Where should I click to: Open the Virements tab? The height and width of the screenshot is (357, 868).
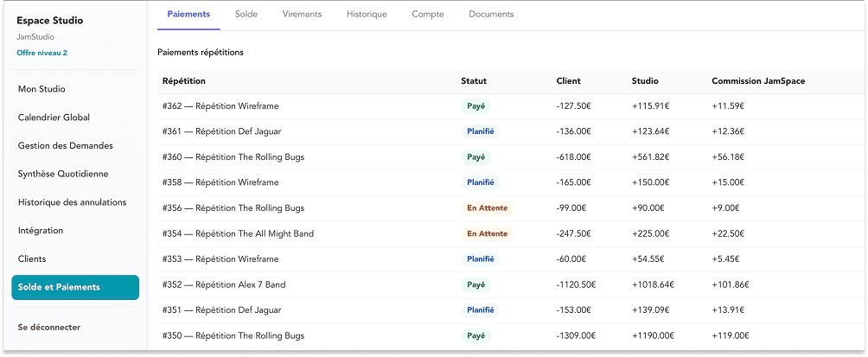(x=302, y=15)
